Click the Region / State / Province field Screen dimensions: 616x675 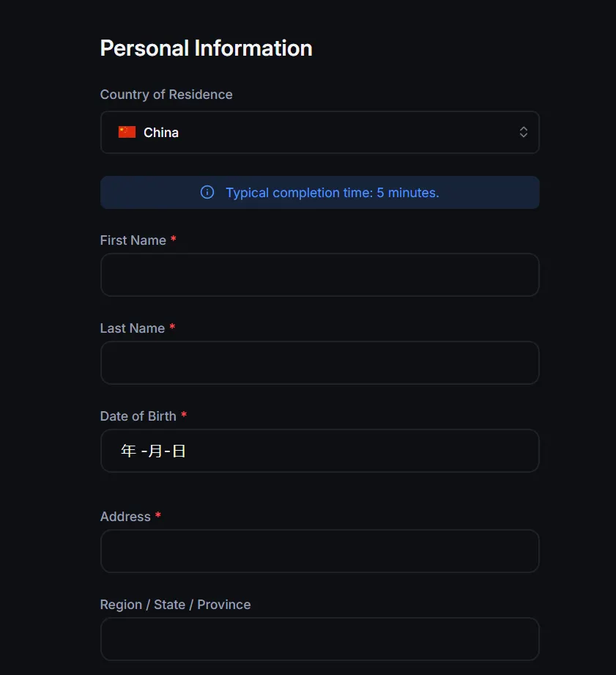click(319, 639)
